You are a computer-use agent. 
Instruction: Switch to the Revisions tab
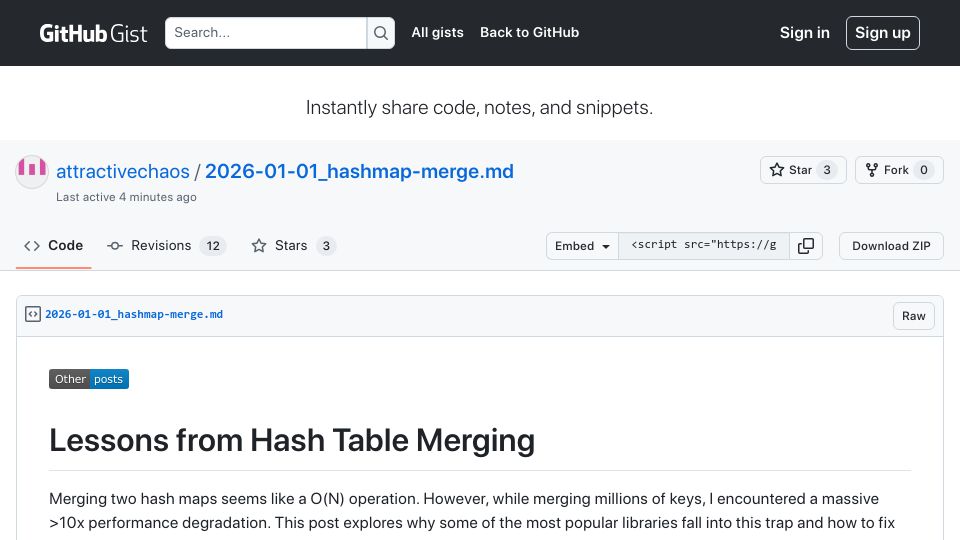(x=167, y=246)
